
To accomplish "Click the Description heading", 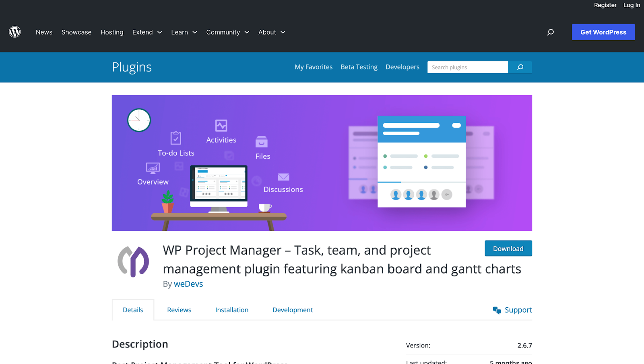I will (x=140, y=344).
